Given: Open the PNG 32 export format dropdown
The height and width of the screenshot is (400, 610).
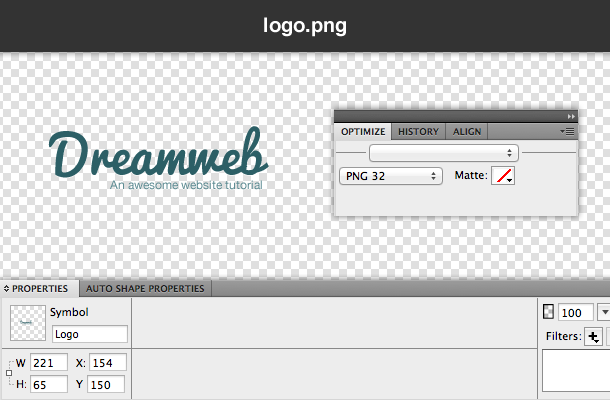Looking at the screenshot, I should (x=391, y=176).
